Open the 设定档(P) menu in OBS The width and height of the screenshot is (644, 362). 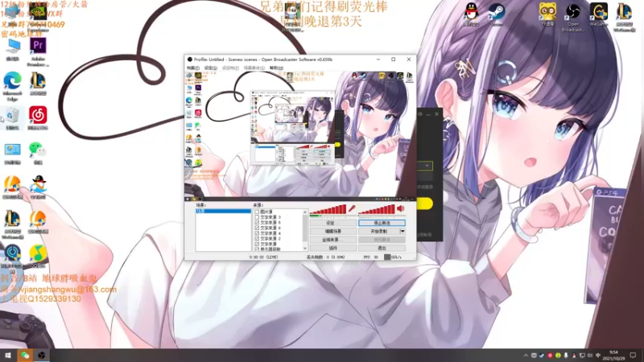tap(230, 68)
